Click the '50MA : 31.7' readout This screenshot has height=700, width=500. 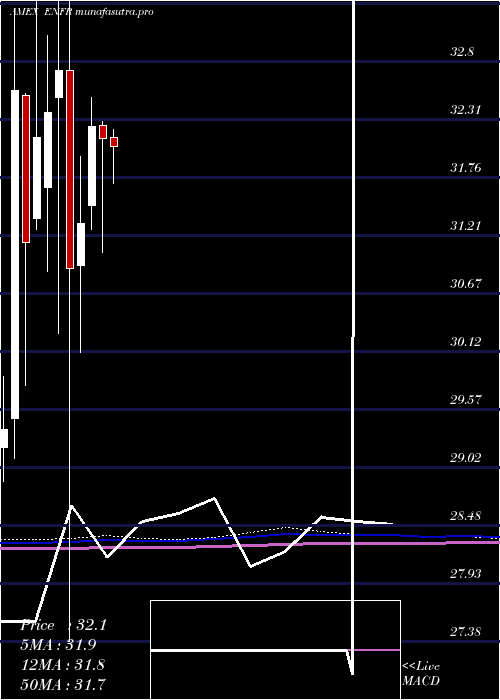tap(63, 684)
